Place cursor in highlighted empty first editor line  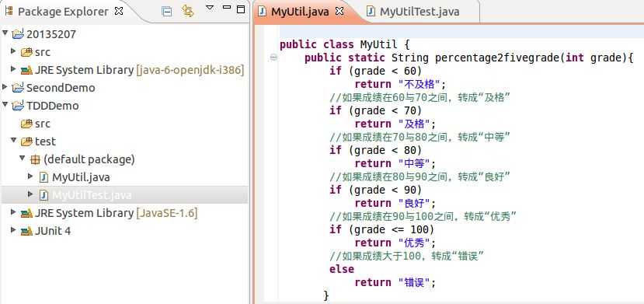click(461, 31)
